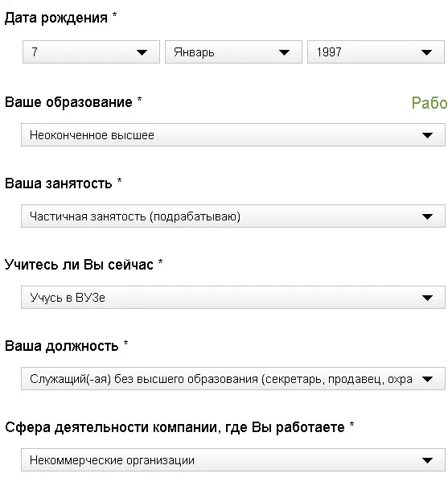Open the birth day dropdown showing 7
The image size is (448, 490).
pyautogui.click(x=91, y=51)
